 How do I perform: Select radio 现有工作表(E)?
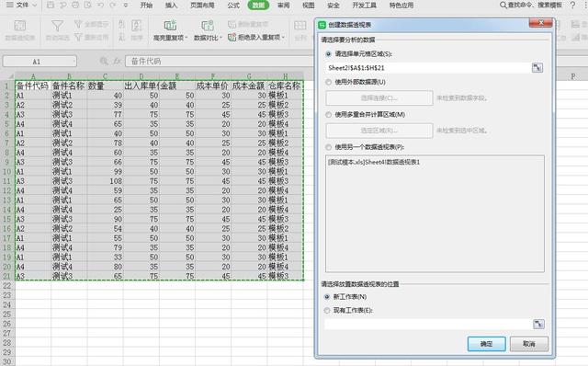(x=327, y=311)
